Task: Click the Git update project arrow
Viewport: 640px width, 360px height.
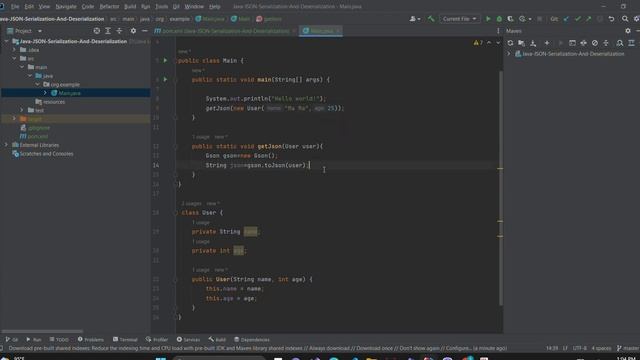Action: (566, 19)
